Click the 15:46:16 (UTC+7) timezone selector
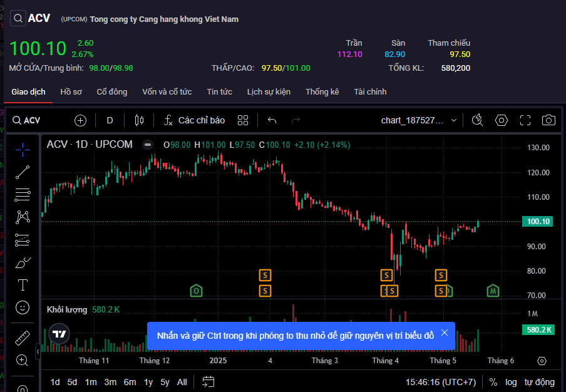 [440, 382]
